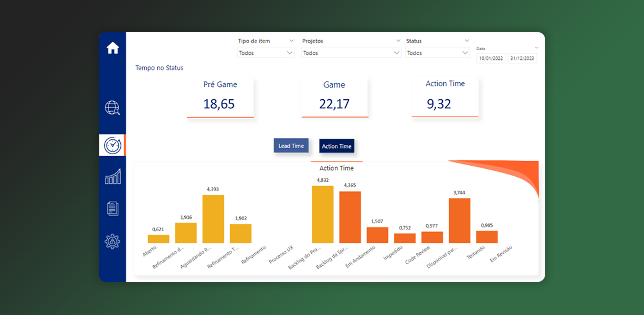This screenshot has width=644, height=315.
Task: Expand the Tipo de item header chevron
Action: coord(291,41)
